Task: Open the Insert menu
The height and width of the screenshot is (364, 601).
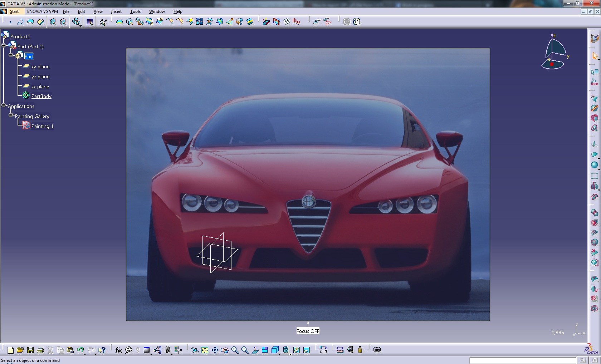Action: 116,11
